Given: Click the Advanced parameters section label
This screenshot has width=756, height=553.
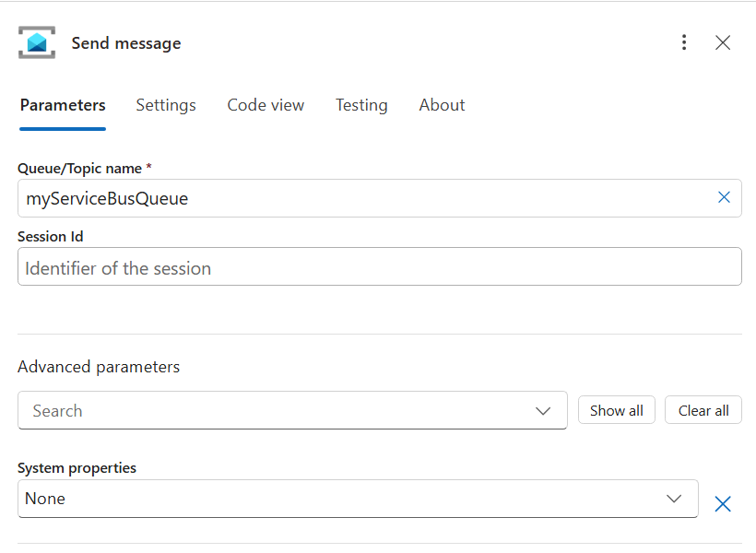Looking at the screenshot, I should 99,367.
